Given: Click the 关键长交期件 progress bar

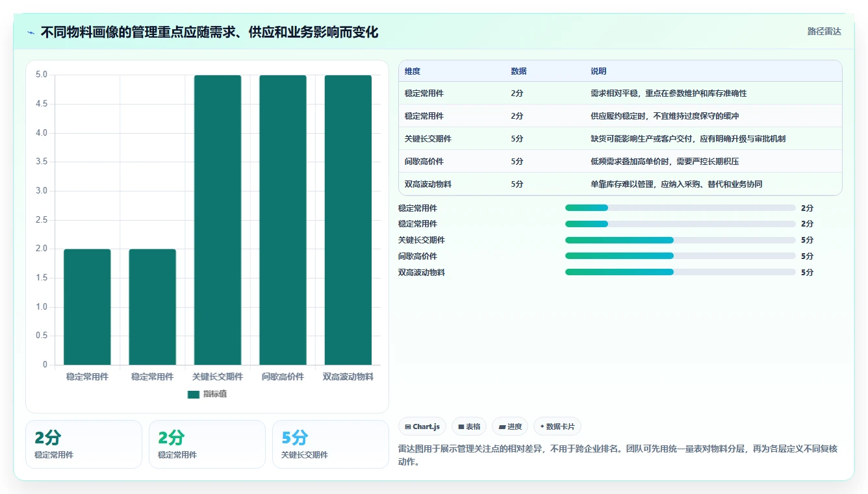Looking at the screenshot, I should click(x=680, y=240).
